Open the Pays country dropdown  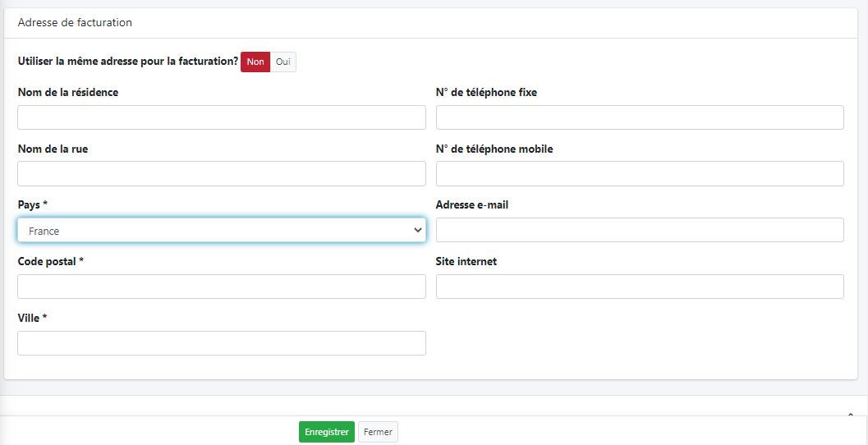click(221, 231)
